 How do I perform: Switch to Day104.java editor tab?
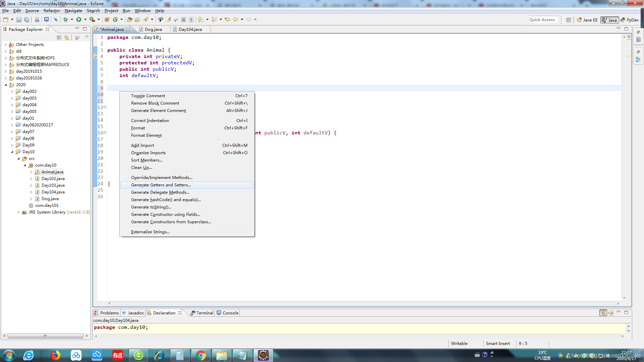click(190, 29)
